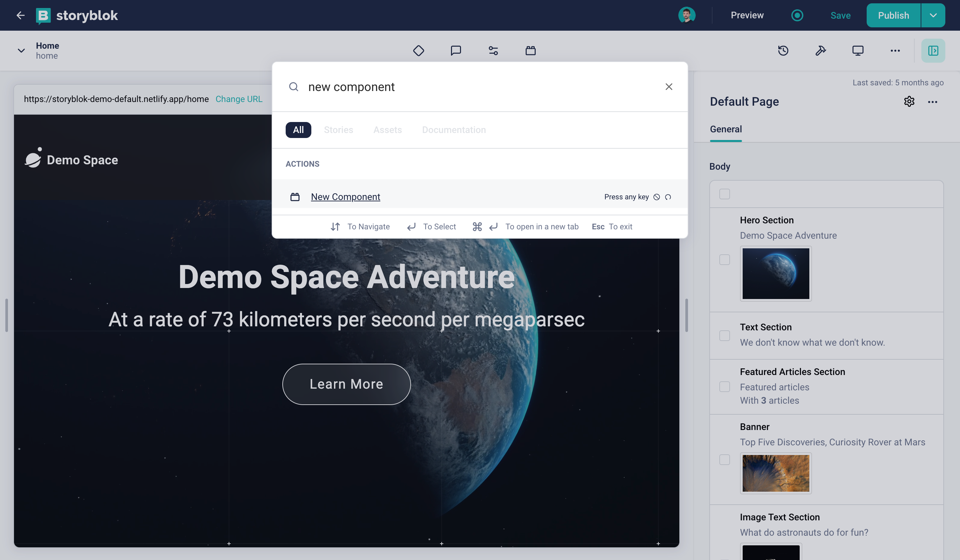Select the Assets tab in search modal
Screen dimensions: 960x560
coord(387,130)
